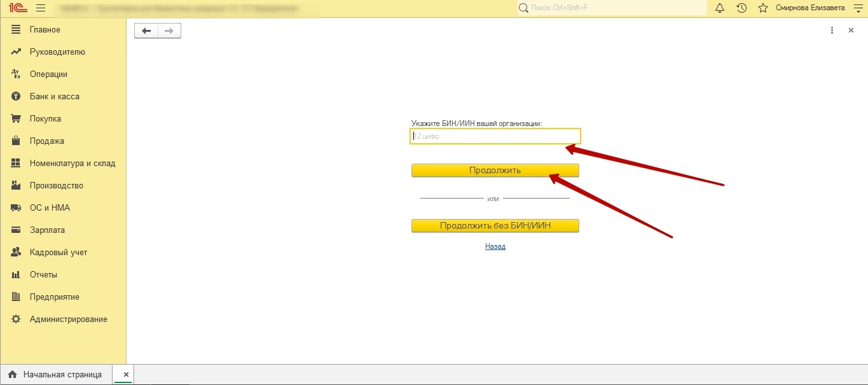Open the three-dot more options menu
This screenshot has height=385, width=868.
[x=832, y=31]
